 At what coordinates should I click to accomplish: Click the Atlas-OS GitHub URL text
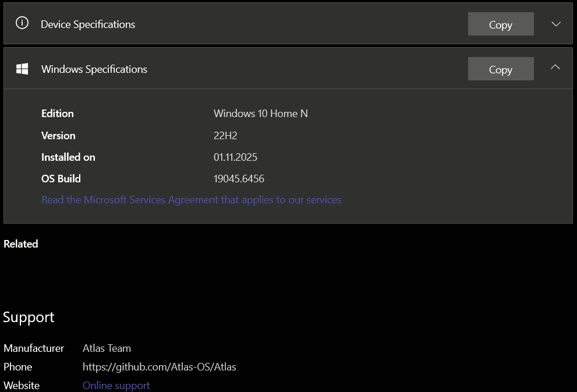click(159, 367)
